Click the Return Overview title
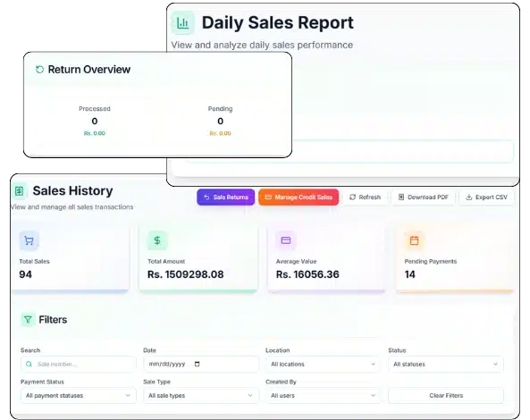Viewport: 530px width, 420px height. pyautogui.click(x=89, y=70)
